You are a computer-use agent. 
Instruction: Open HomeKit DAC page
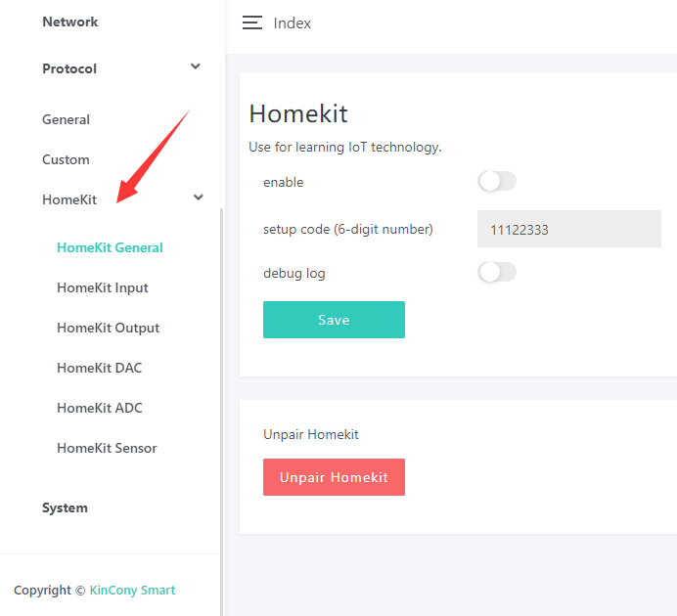tap(99, 368)
